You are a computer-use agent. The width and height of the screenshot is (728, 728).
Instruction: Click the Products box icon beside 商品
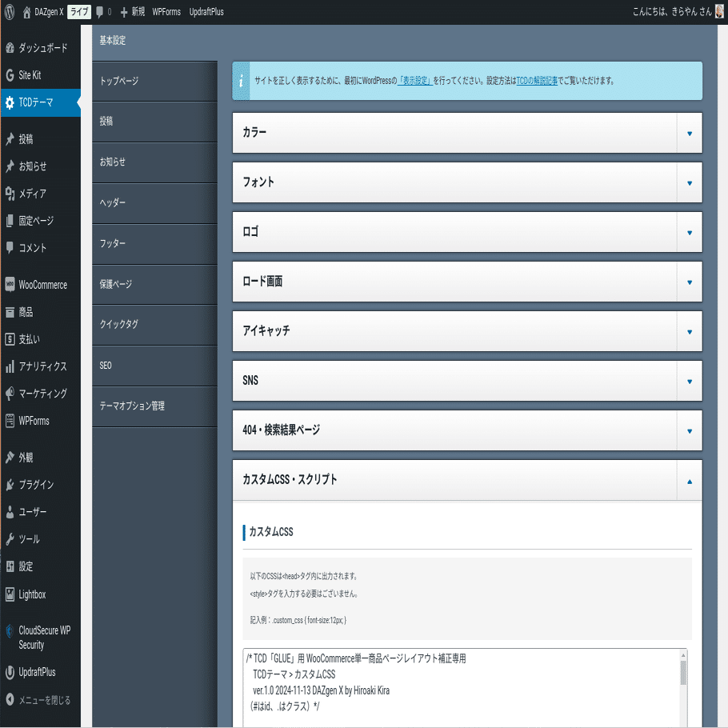pos(10,311)
